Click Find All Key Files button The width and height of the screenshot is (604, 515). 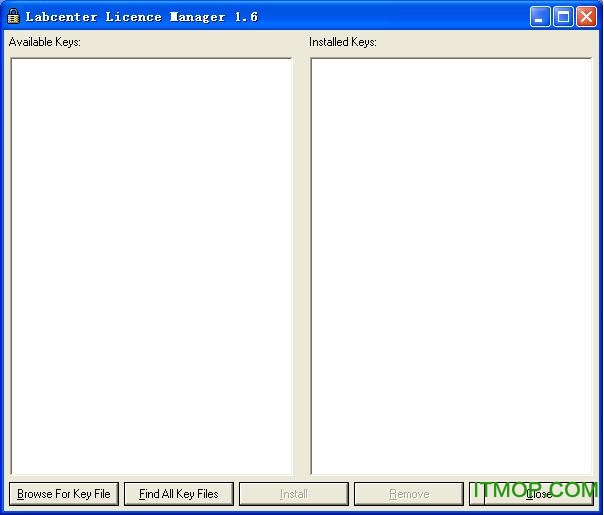point(179,494)
